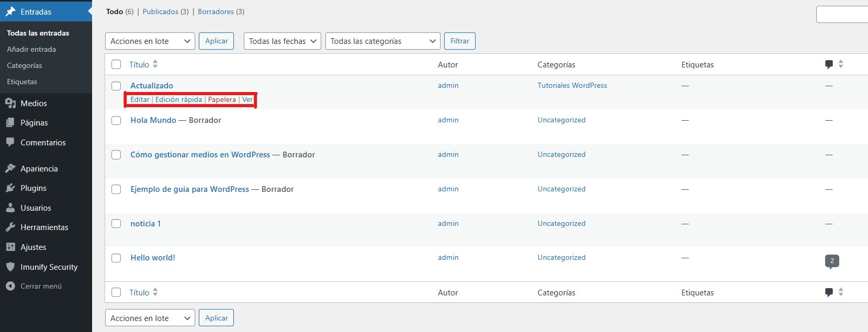Open Usuarios via its person icon

point(10,208)
